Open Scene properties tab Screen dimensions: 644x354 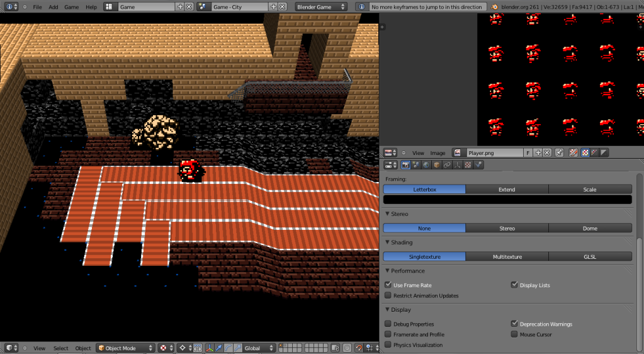pos(416,165)
